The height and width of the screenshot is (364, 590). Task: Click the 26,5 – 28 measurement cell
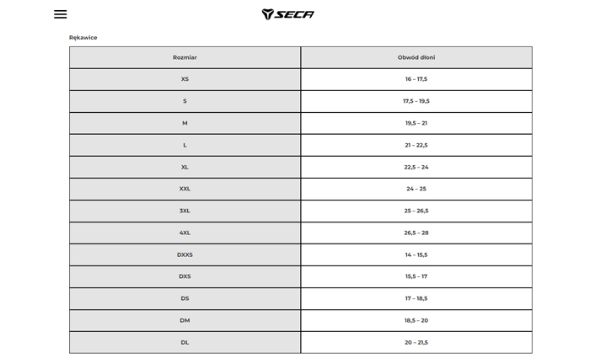416,233
